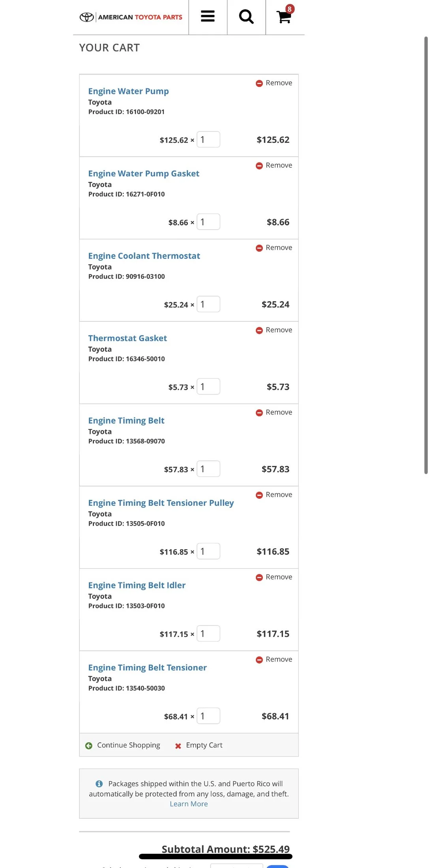This screenshot has height=868, width=431.
Task: Select the Engine Timing Belt quantity field
Action: coord(208,469)
